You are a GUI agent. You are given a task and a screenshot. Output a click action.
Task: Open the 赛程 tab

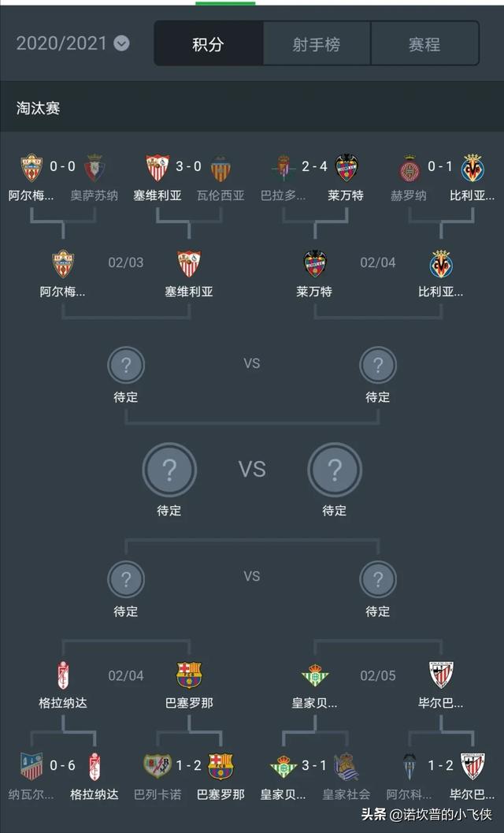click(x=424, y=44)
